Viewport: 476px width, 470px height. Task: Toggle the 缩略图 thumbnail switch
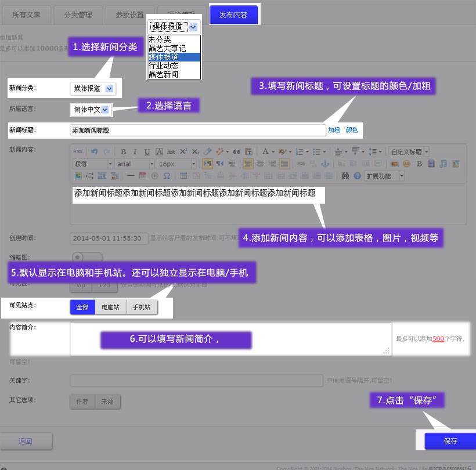(x=86, y=257)
